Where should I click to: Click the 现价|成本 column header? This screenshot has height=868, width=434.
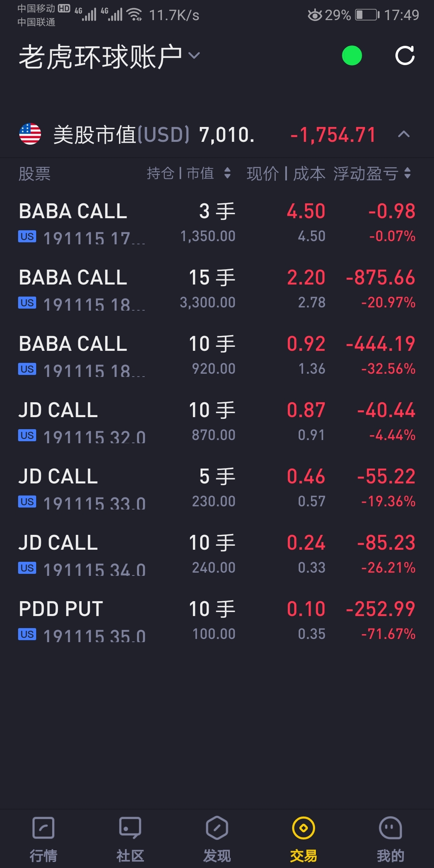(286, 173)
